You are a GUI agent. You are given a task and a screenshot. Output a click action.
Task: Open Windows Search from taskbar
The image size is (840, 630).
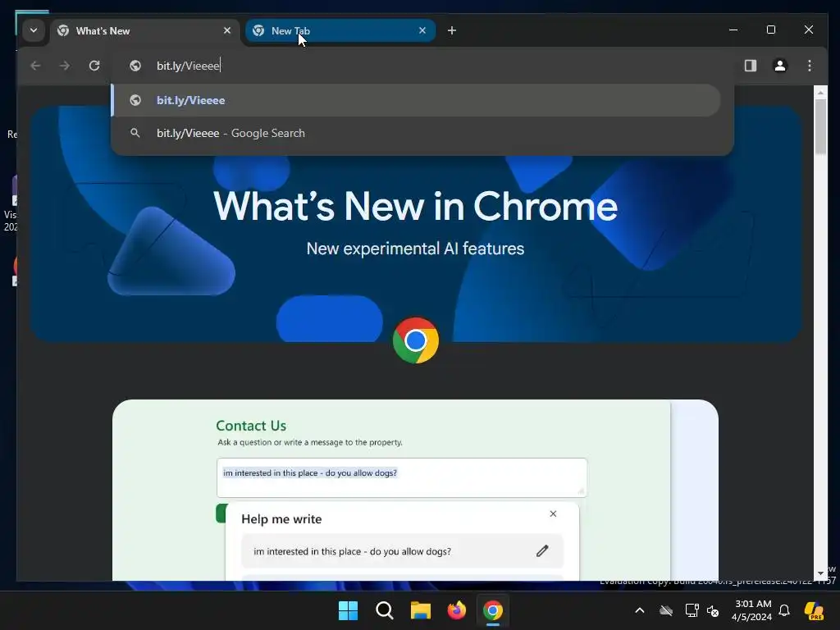[x=384, y=610]
